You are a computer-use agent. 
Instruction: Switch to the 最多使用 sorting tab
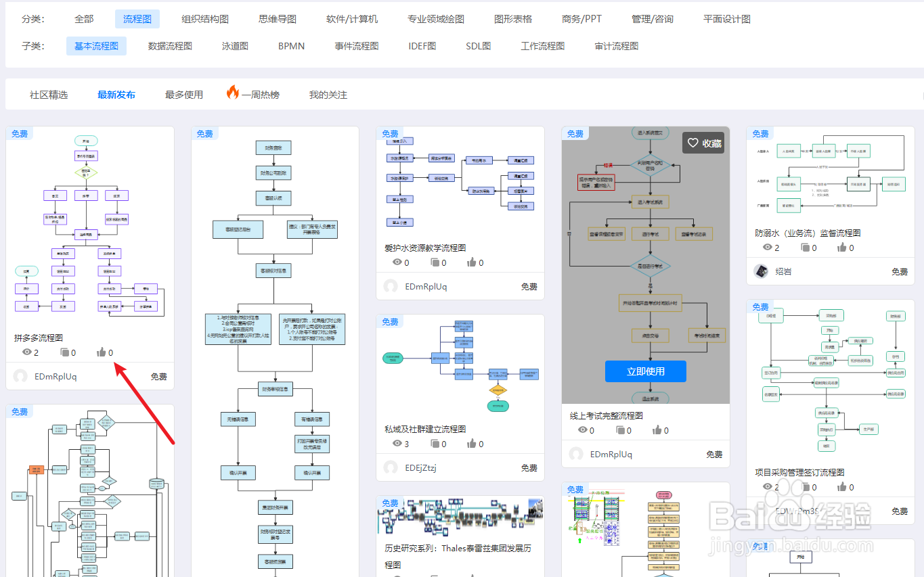pos(183,95)
